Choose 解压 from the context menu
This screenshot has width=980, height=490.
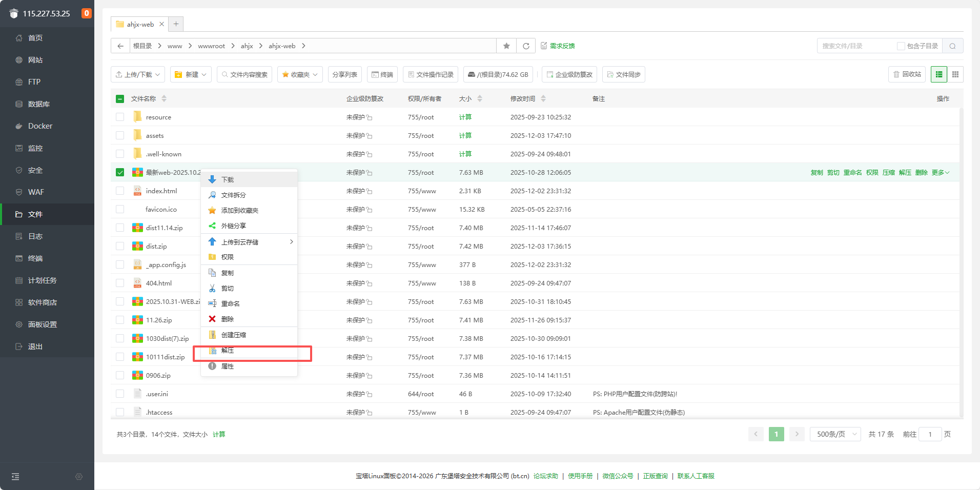(228, 351)
